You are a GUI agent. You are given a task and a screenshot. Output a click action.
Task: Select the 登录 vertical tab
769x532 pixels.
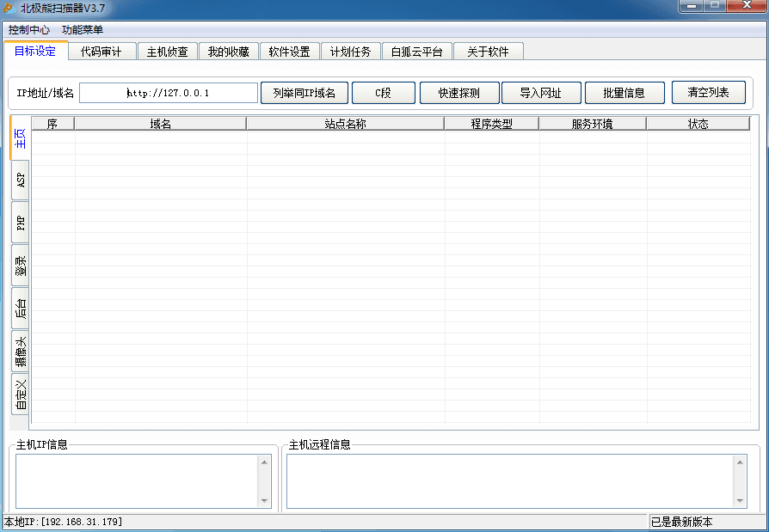[21, 265]
